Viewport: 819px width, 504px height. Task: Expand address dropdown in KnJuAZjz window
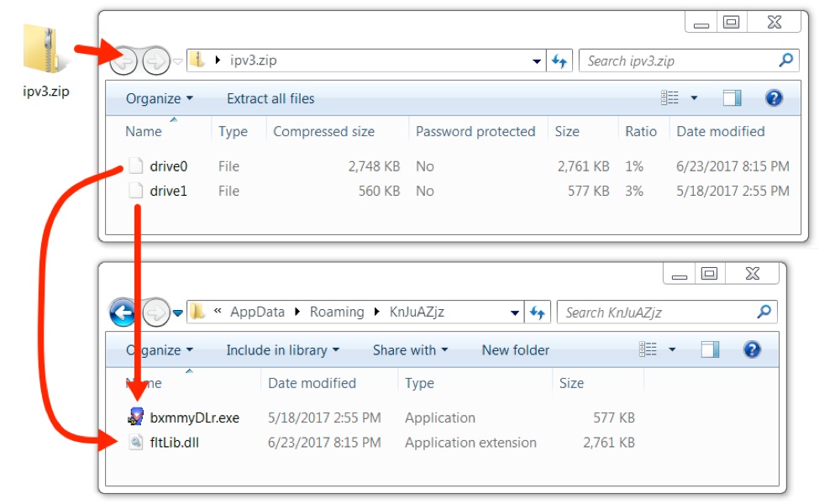click(514, 312)
